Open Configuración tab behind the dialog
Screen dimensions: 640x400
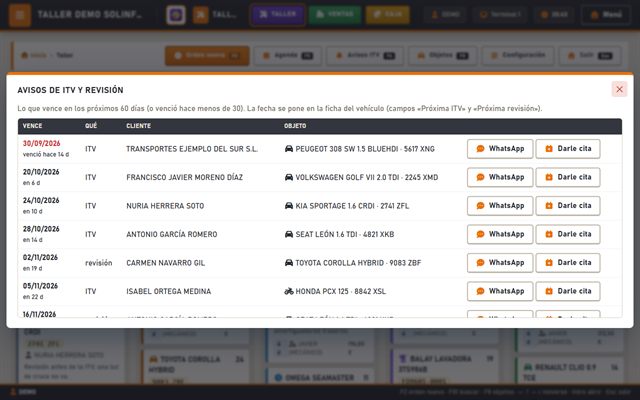[x=518, y=56]
